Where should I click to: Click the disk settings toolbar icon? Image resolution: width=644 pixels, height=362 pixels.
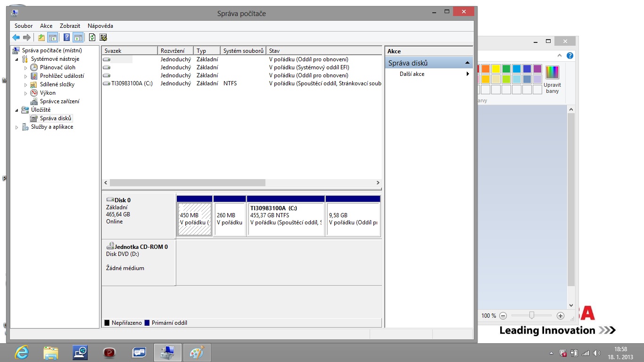click(x=103, y=38)
